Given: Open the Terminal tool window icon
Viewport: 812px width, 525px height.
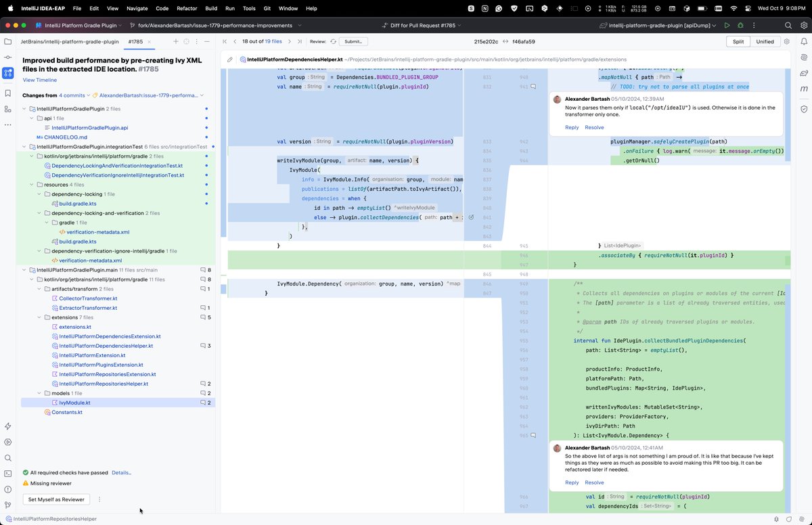Looking at the screenshot, I should point(7,473).
